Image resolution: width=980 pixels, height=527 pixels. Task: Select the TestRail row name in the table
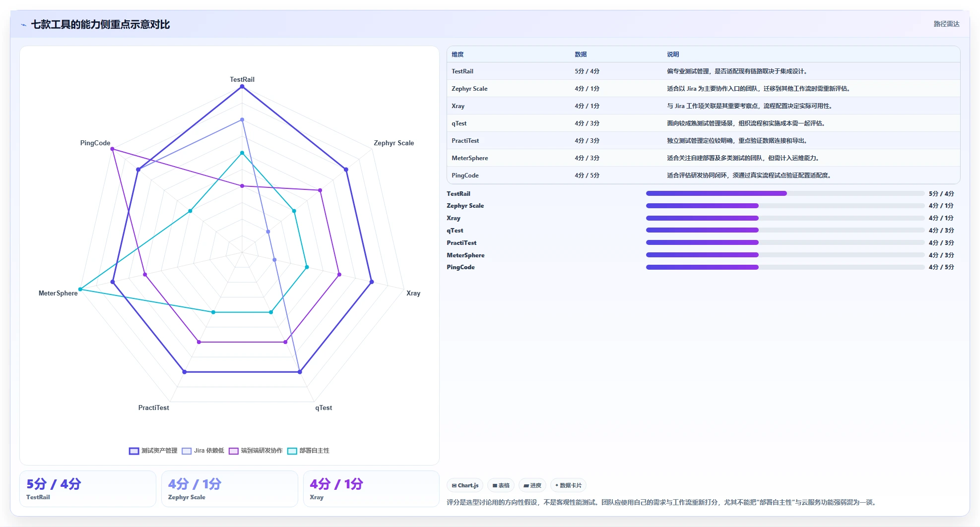tap(462, 71)
